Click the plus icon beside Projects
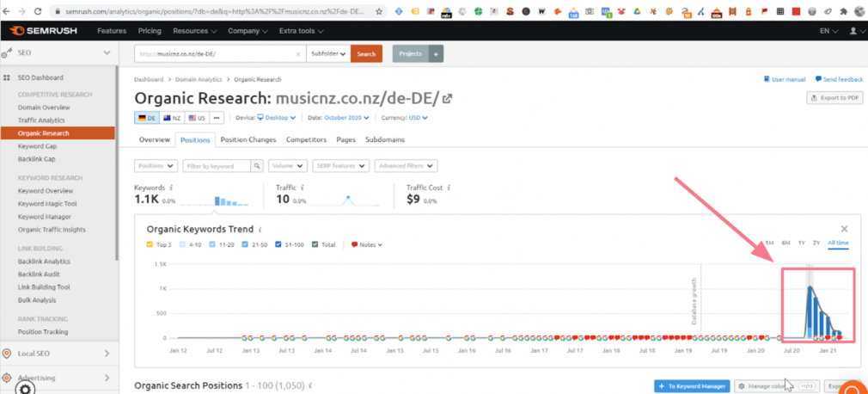868x394 pixels. [436, 53]
